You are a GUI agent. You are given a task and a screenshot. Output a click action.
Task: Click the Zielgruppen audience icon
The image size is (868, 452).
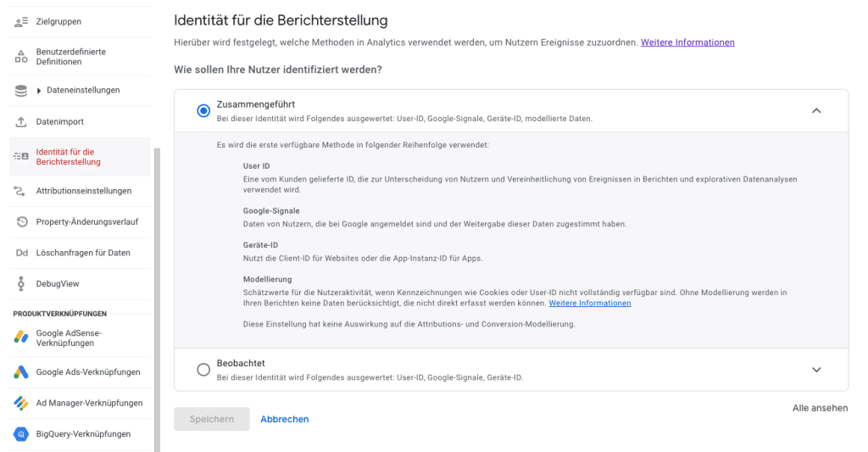(x=21, y=21)
